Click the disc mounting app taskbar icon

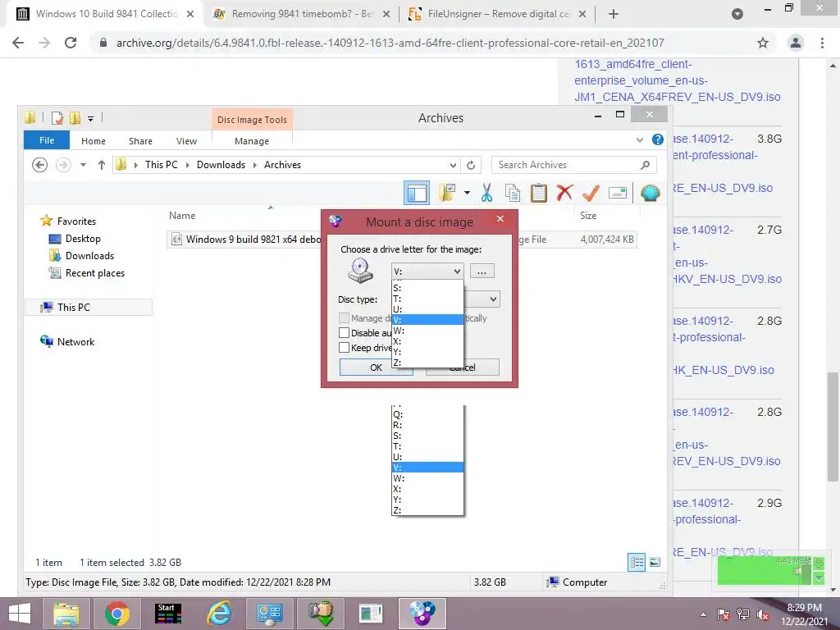(x=422, y=614)
